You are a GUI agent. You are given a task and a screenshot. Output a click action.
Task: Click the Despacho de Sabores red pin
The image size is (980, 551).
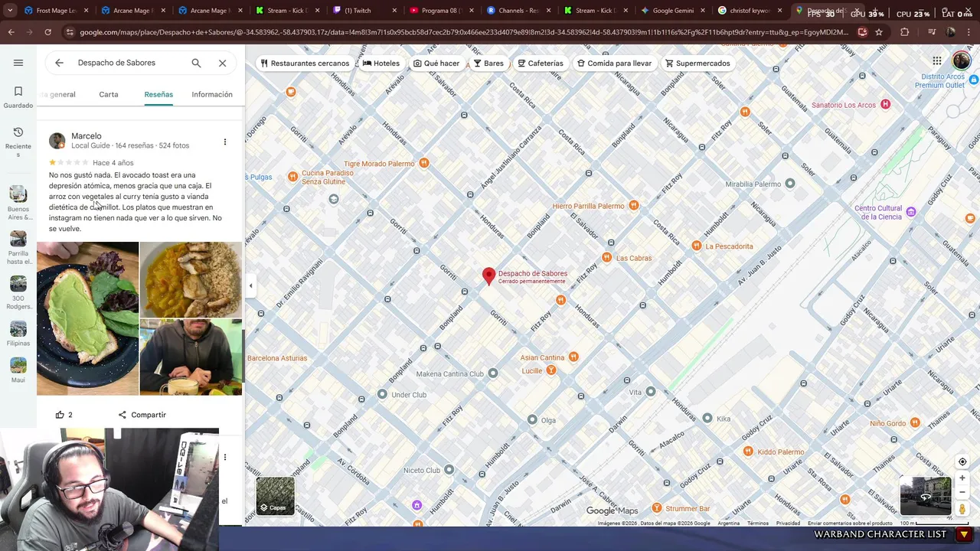click(x=488, y=276)
